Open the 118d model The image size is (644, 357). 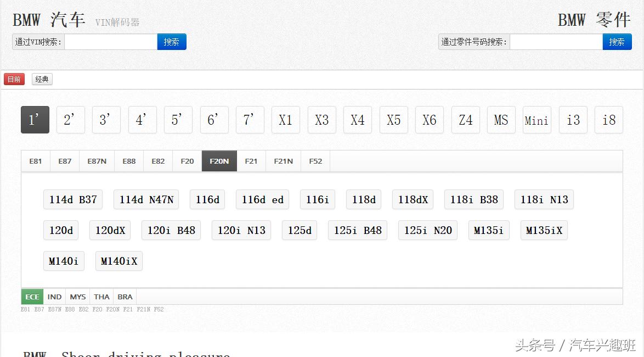[364, 199]
